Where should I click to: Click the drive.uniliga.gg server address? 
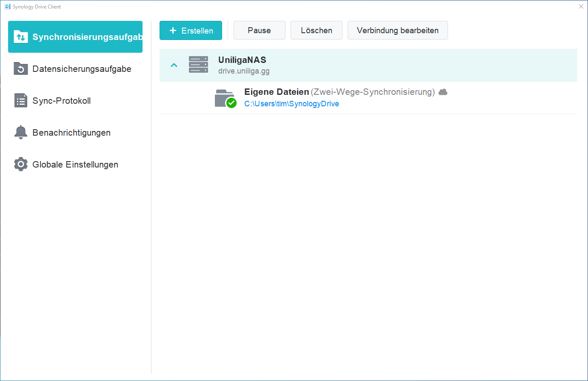pos(244,71)
